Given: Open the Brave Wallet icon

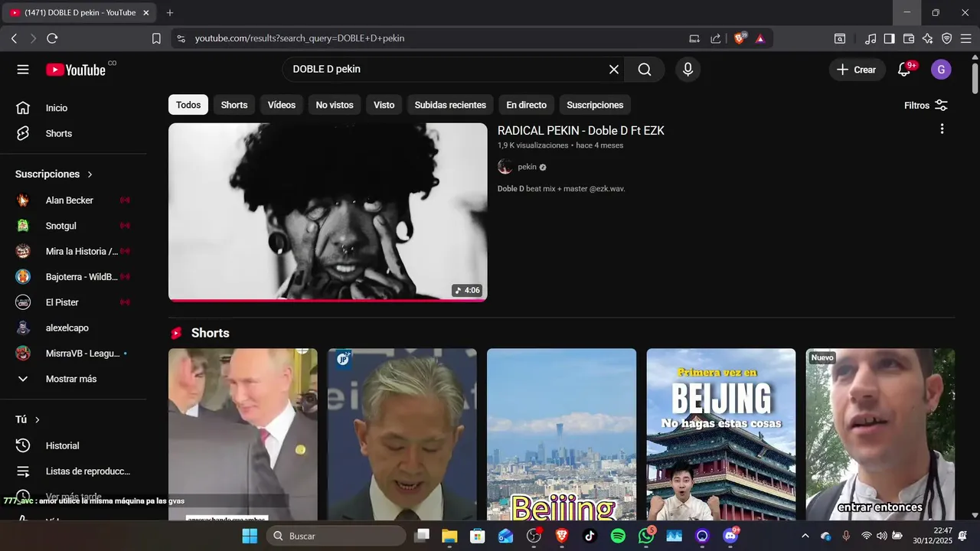Looking at the screenshot, I should (x=909, y=38).
